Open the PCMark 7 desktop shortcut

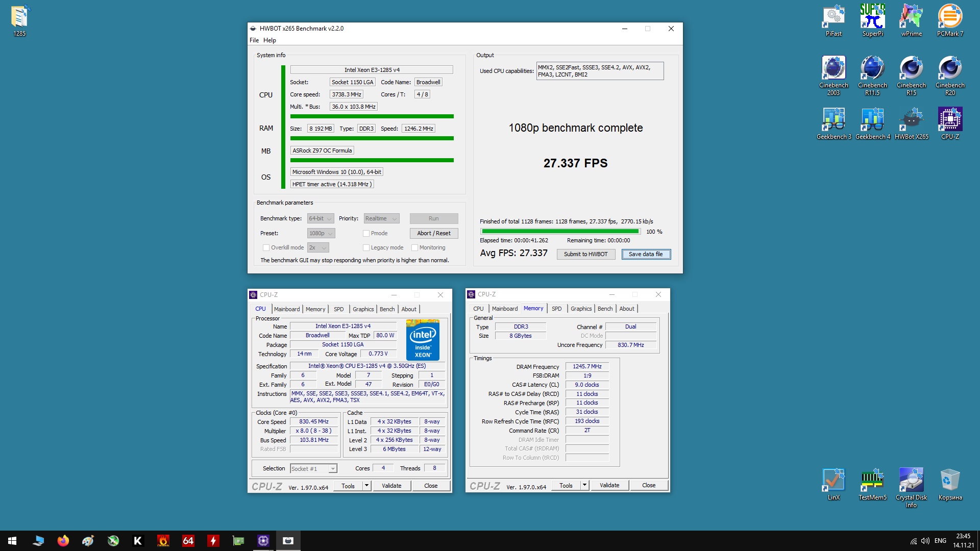click(950, 21)
